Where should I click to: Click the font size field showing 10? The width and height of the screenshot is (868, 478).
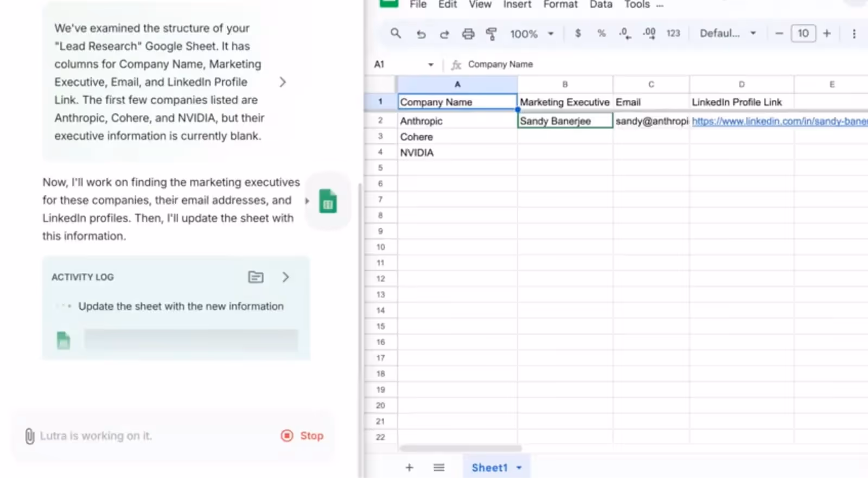(803, 34)
